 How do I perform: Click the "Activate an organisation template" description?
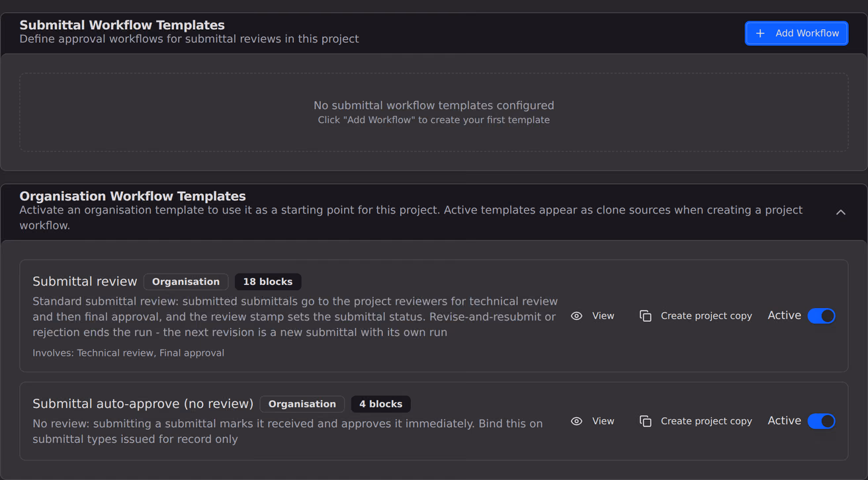pyautogui.click(x=411, y=218)
